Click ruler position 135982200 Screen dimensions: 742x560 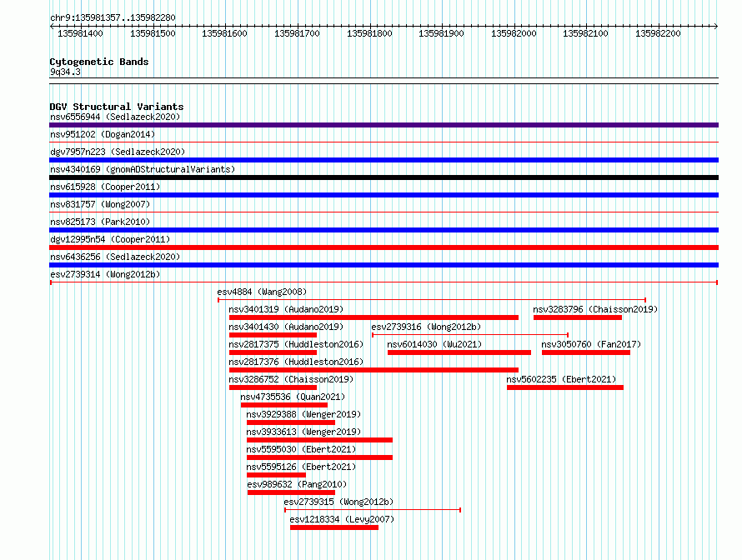658,33
